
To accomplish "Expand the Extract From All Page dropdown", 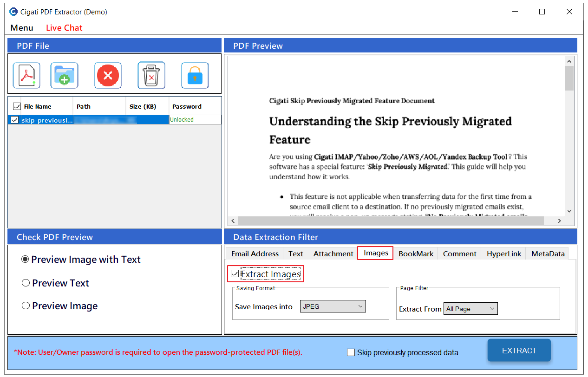I will (x=470, y=309).
